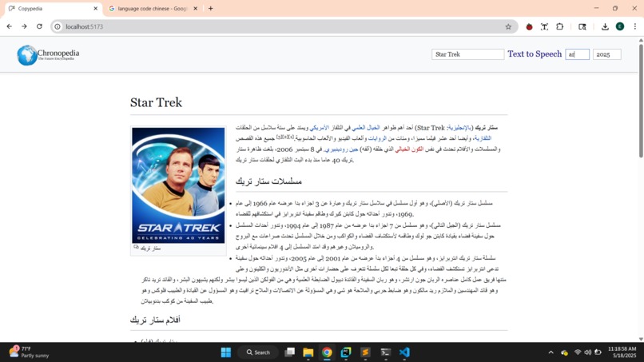Viewport: 644px width, 362px height.
Task: Open the text recognition extension icon
Action: click(x=544, y=26)
